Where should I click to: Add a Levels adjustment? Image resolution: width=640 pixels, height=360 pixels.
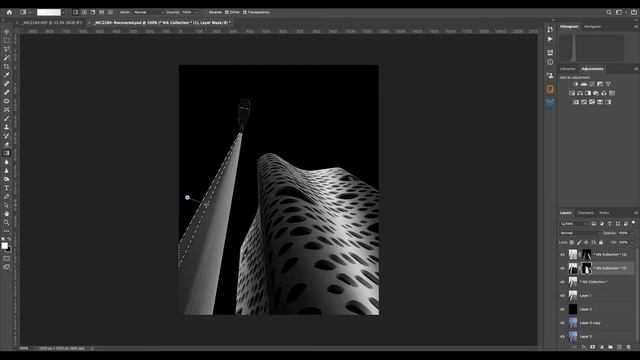584,84
